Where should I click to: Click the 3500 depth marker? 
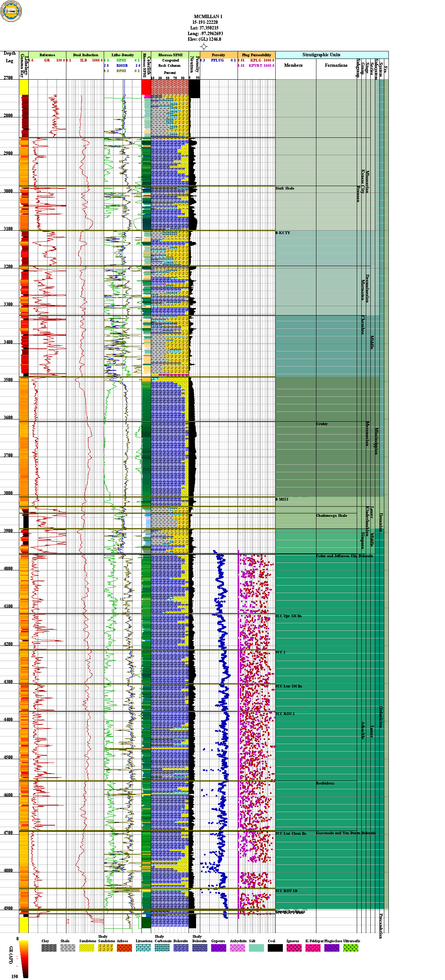(8, 380)
